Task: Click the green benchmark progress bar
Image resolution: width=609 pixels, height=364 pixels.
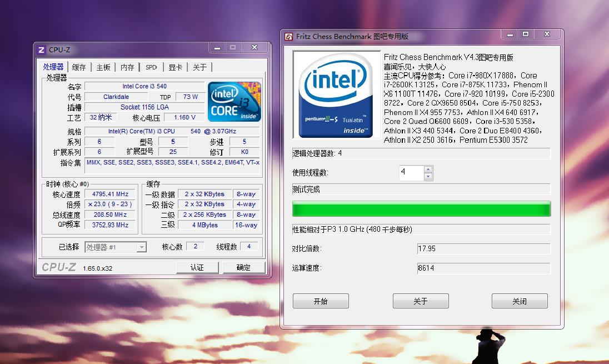Action: [x=421, y=208]
